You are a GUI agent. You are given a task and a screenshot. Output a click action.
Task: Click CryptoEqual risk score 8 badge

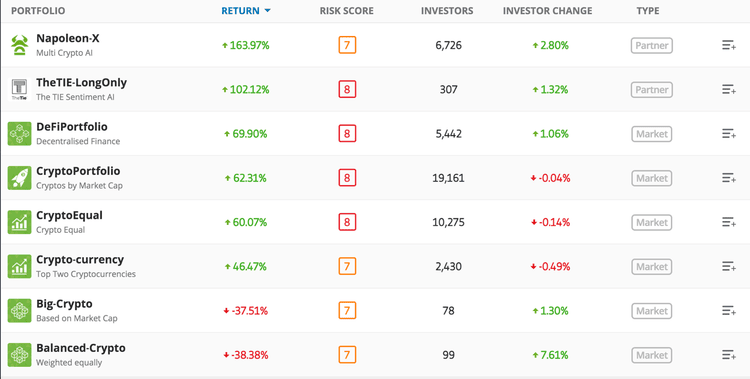pos(347,223)
